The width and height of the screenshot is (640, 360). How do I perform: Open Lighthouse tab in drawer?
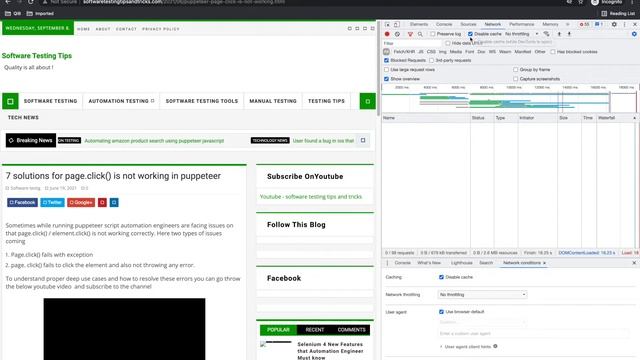click(461, 263)
